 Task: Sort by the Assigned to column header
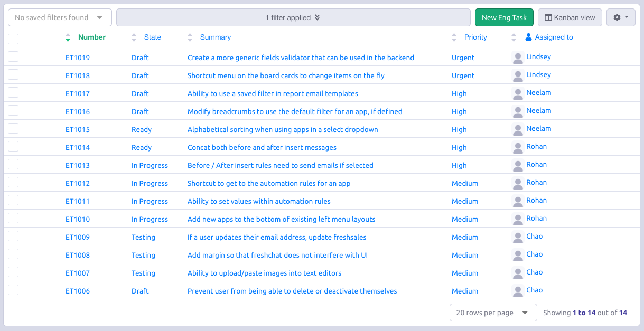554,37
